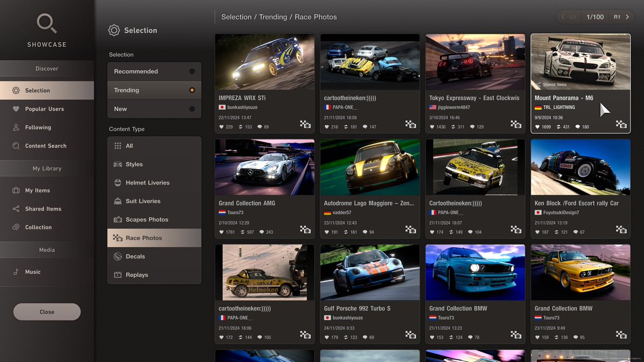This screenshot has width=644, height=362.
Task: Open the Tokyo Expressway photo thumbnail
Action: (x=475, y=62)
